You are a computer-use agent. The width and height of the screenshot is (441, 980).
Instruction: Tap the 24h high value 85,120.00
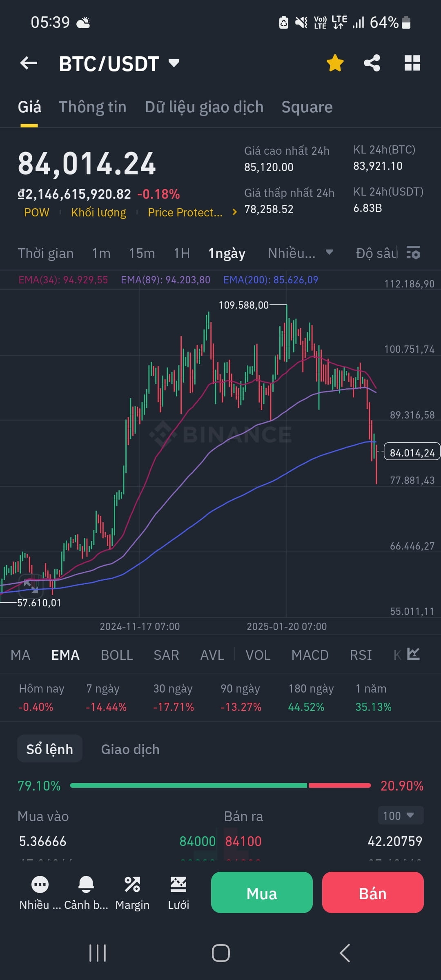269,167
